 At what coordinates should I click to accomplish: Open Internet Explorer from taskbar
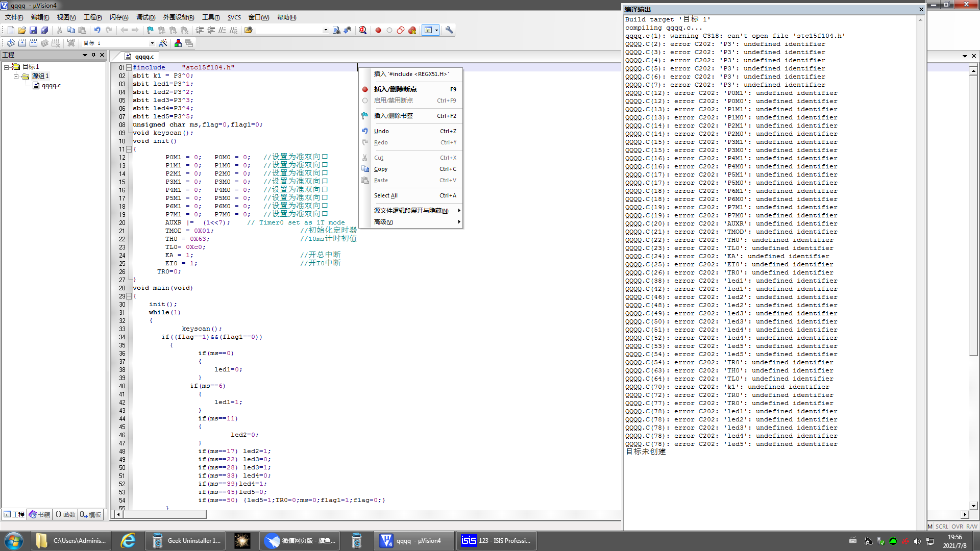coord(128,541)
